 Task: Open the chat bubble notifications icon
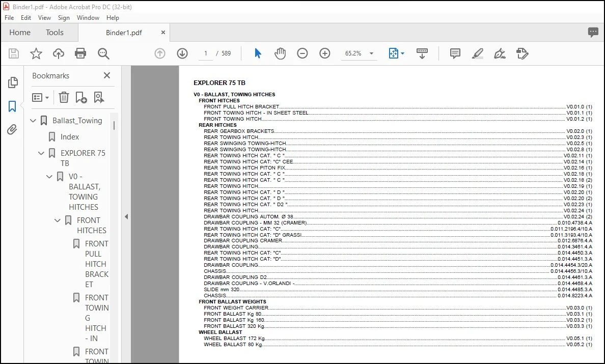pos(593,33)
